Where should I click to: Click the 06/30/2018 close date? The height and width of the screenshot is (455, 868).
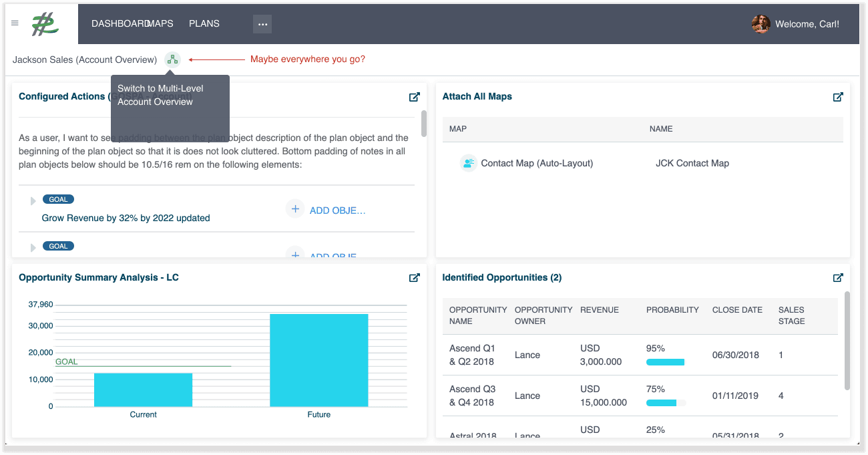736,355
